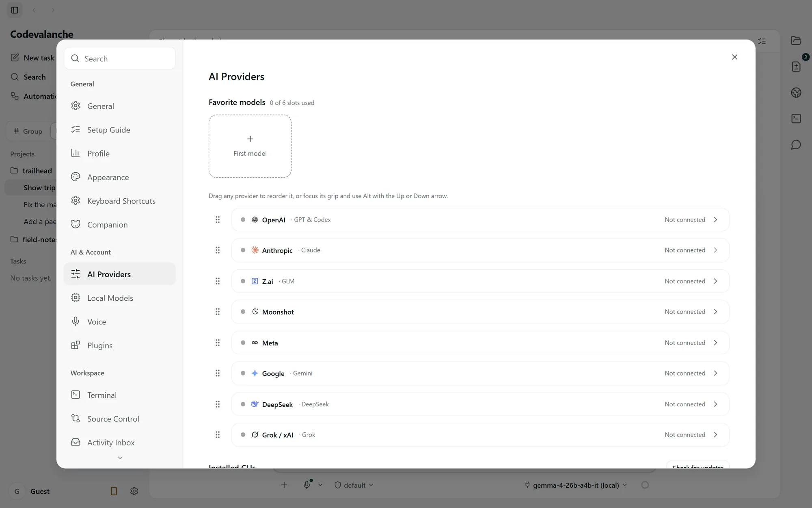Open Appearance settings
This screenshot has height=508, width=812.
pyautogui.click(x=120, y=177)
